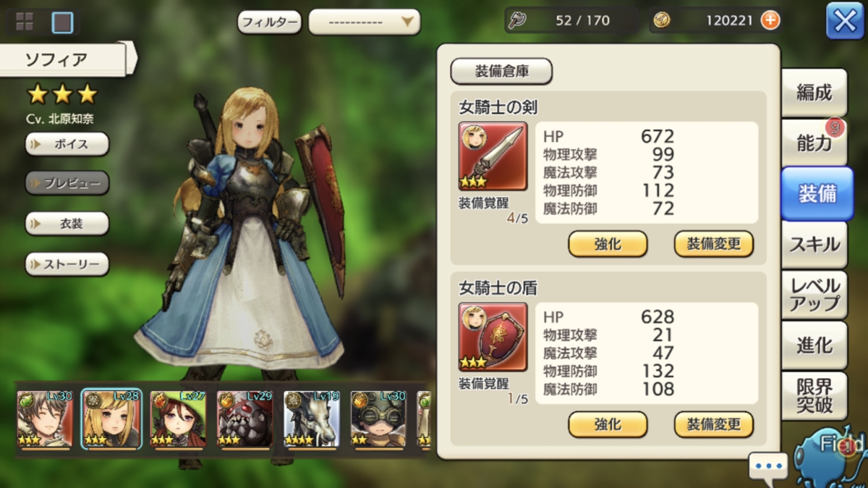Switch to grid view icon
Image resolution: width=868 pixels, height=488 pixels.
[25, 22]
